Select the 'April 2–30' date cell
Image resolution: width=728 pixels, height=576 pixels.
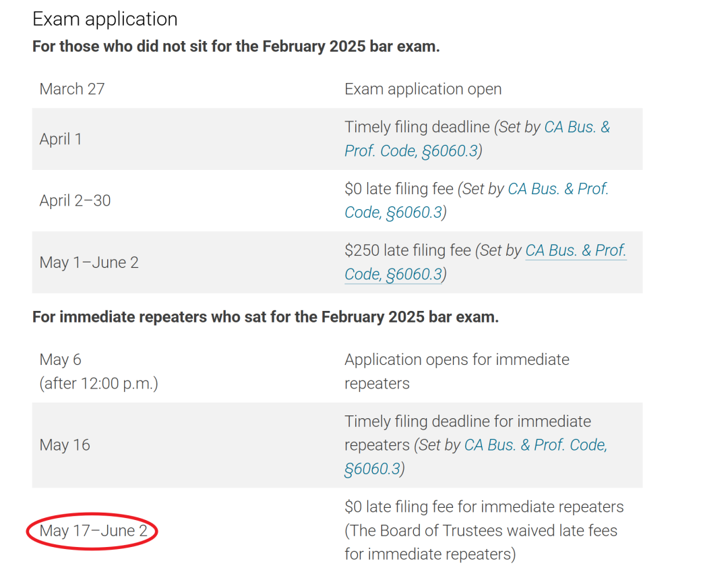[x=75, y=201]
